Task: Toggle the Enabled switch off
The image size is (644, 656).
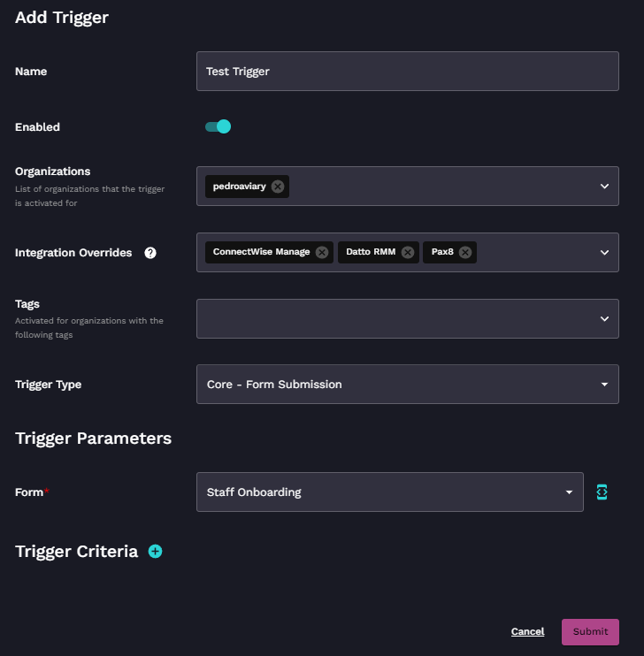Action: pyautogui.click(x=218, y=126)
